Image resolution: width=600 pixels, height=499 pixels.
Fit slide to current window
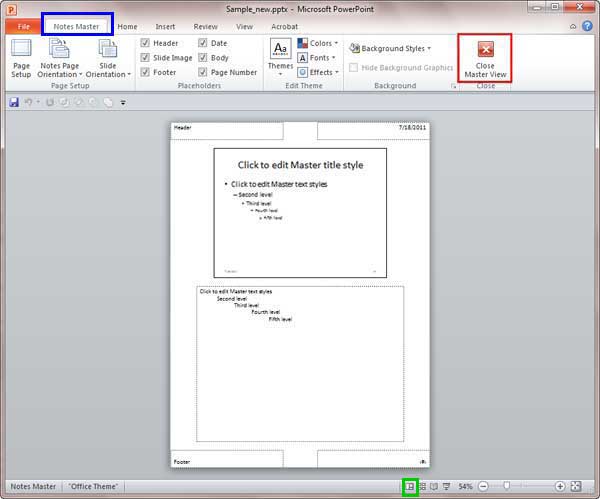(x=576, y=486)
